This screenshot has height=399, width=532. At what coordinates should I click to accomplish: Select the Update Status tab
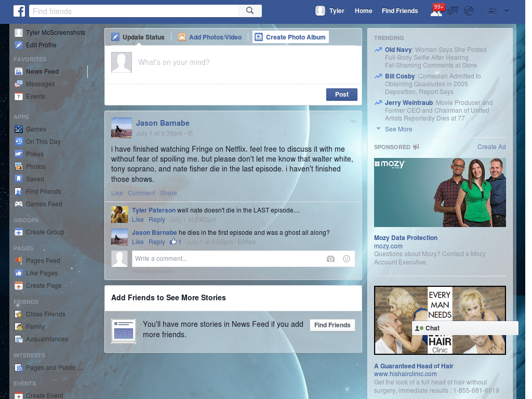[x=138, y=37]
